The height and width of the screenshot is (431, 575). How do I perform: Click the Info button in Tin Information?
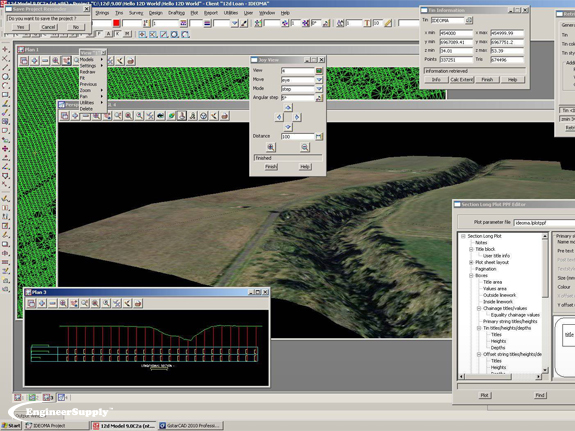tap(436, 80)
